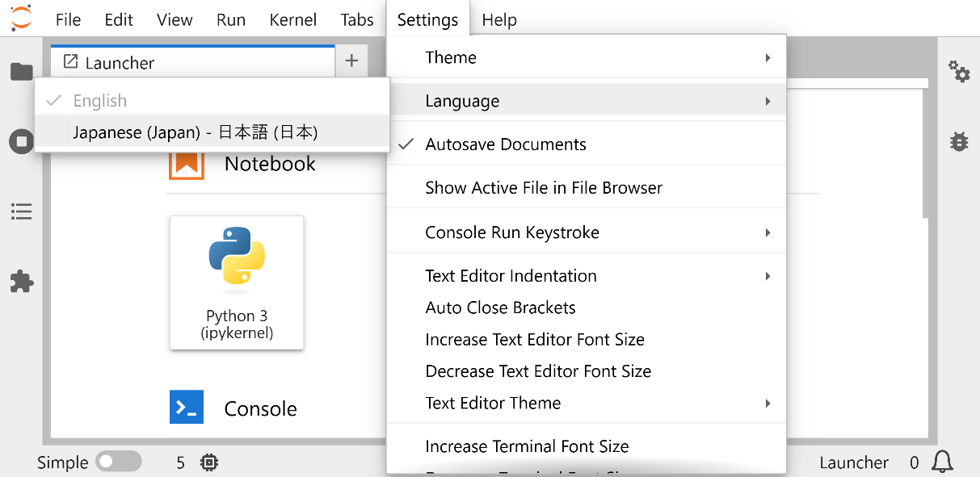Select the checked English language option

click(x=100, y=101)
